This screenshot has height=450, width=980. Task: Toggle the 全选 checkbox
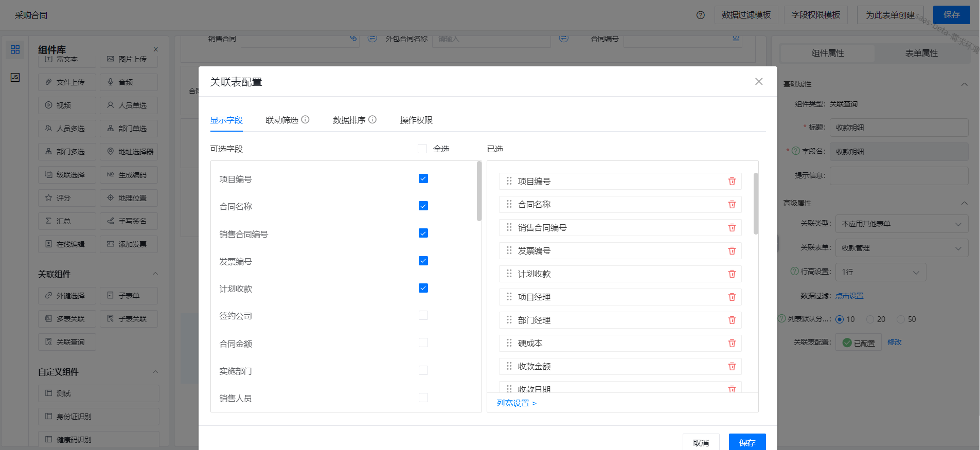(422, 149)
